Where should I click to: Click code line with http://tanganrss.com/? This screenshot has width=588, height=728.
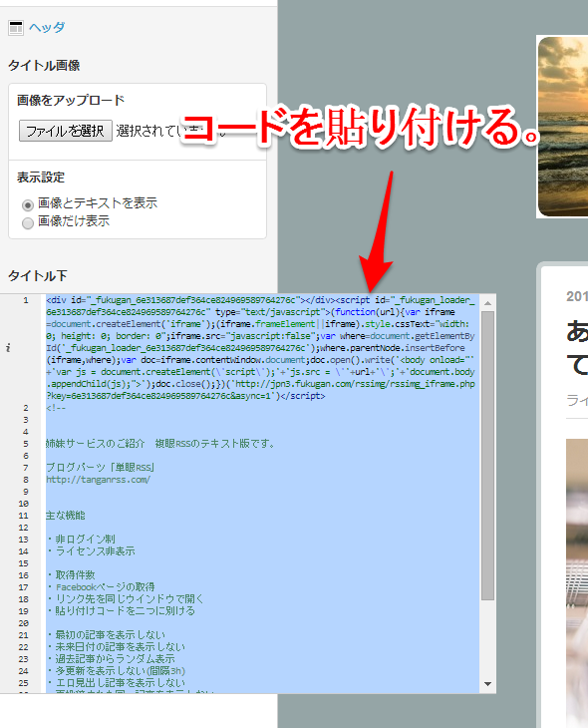coord(99,480)
